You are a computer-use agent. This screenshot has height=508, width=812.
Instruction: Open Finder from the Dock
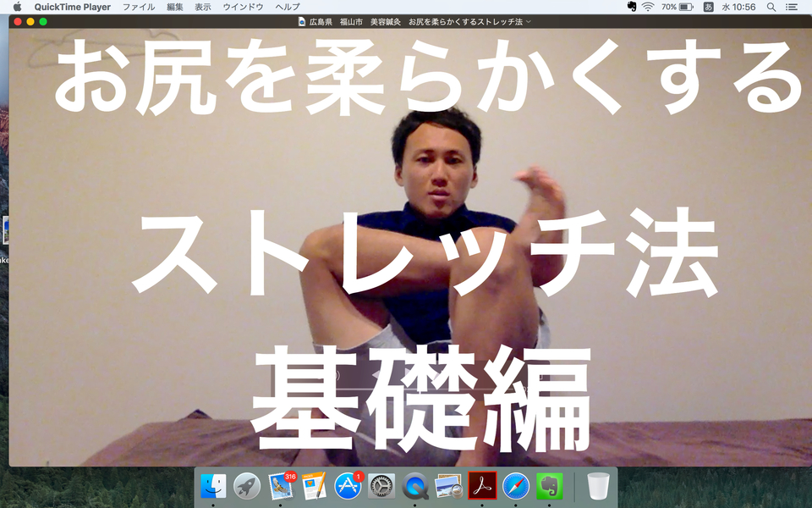click(x=213, y=486)
